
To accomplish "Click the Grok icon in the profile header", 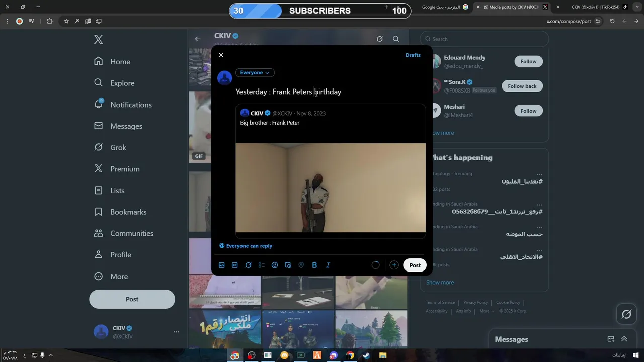I will coord(380,39).
